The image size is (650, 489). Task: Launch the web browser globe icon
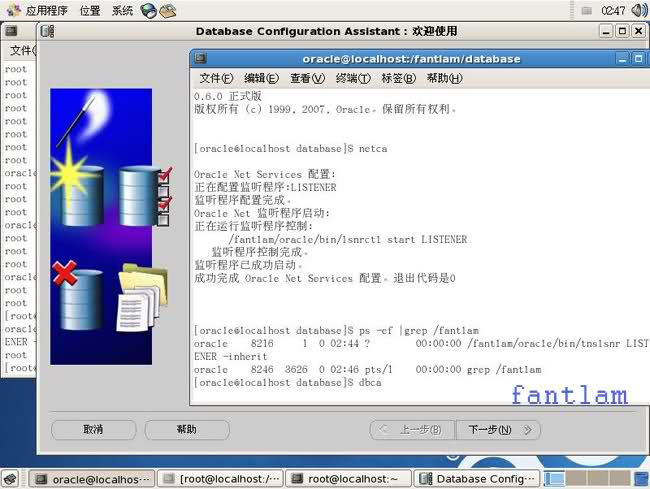pyautogui.click(x=148, y=11)
